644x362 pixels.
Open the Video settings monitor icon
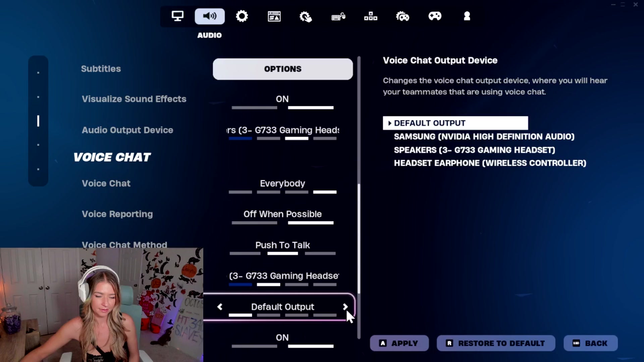177,16
